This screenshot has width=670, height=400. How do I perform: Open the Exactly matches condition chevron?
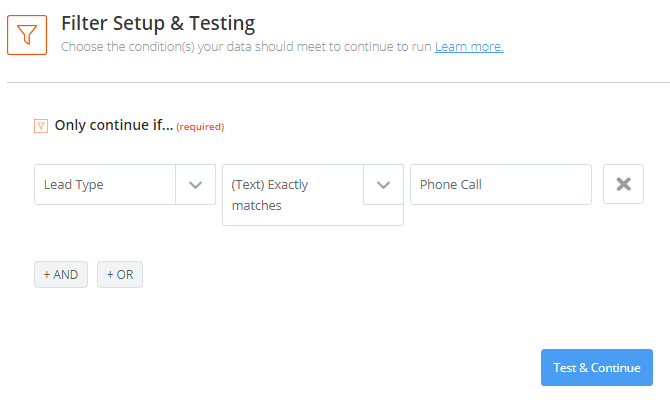[383, 185]
